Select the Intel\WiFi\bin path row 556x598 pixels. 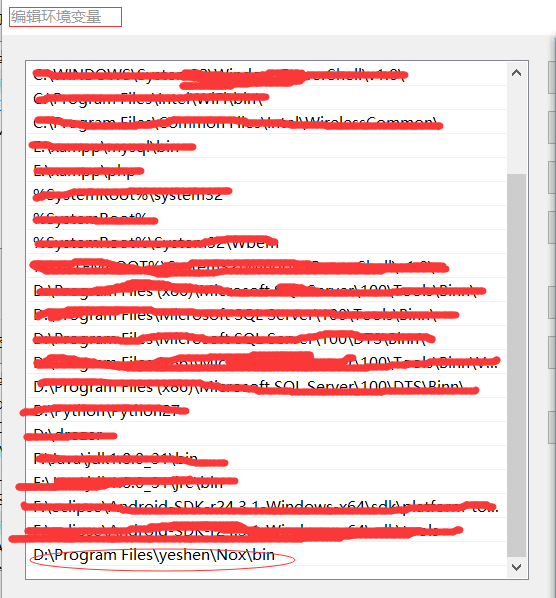(267, 98)
